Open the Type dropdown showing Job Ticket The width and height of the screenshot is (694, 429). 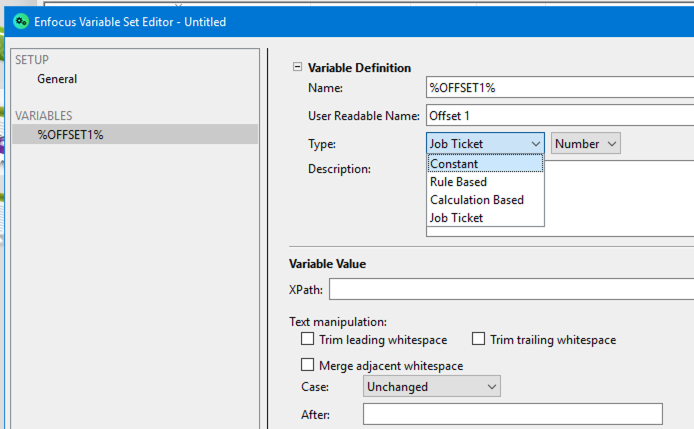coord(485,143)
